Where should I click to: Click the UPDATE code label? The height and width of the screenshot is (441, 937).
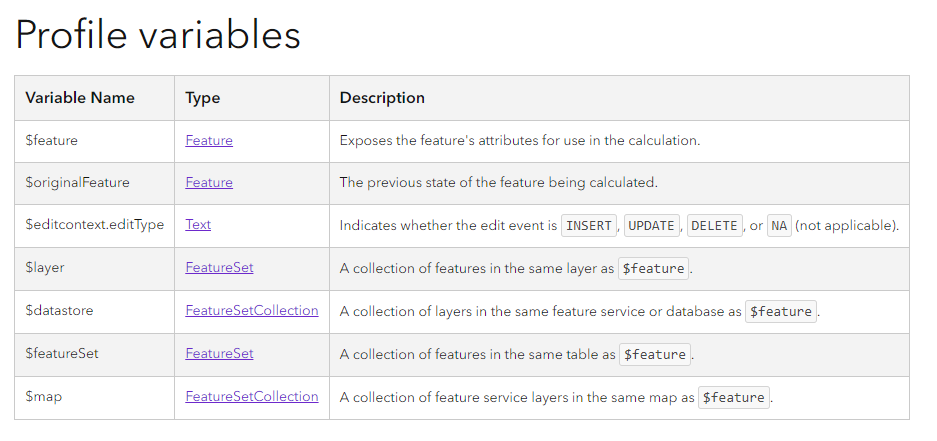[x=651, y=226]
